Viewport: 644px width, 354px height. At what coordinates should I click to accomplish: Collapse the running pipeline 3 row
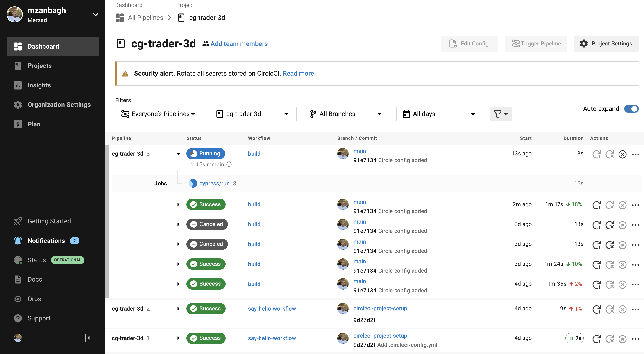178,154
